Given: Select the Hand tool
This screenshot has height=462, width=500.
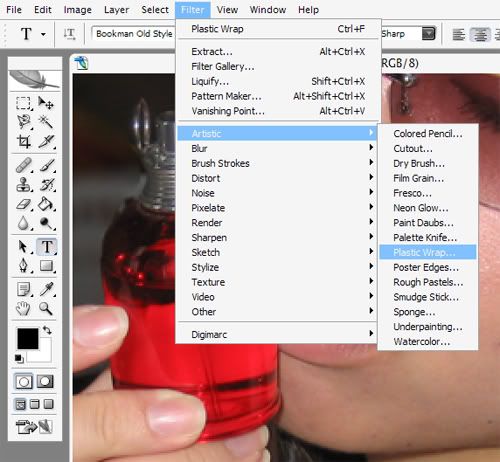Looking at the screenshot, I should click(x=24, y=309).
